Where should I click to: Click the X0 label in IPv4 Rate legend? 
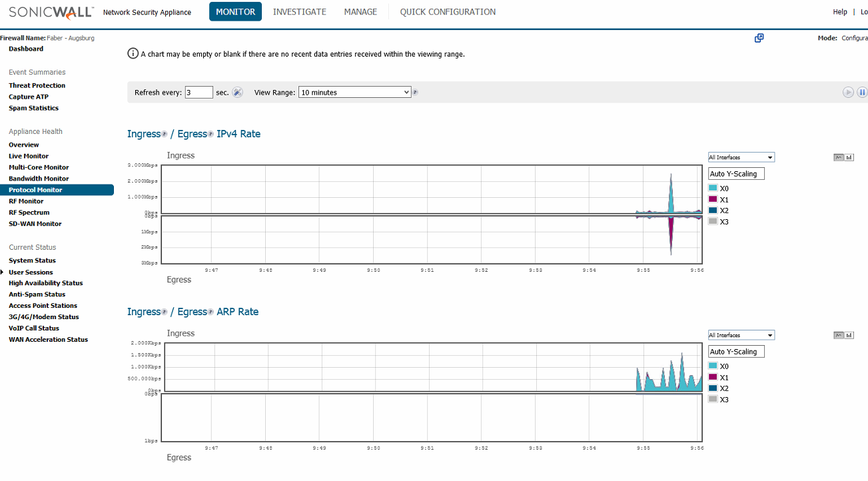(x=724, y=189)
